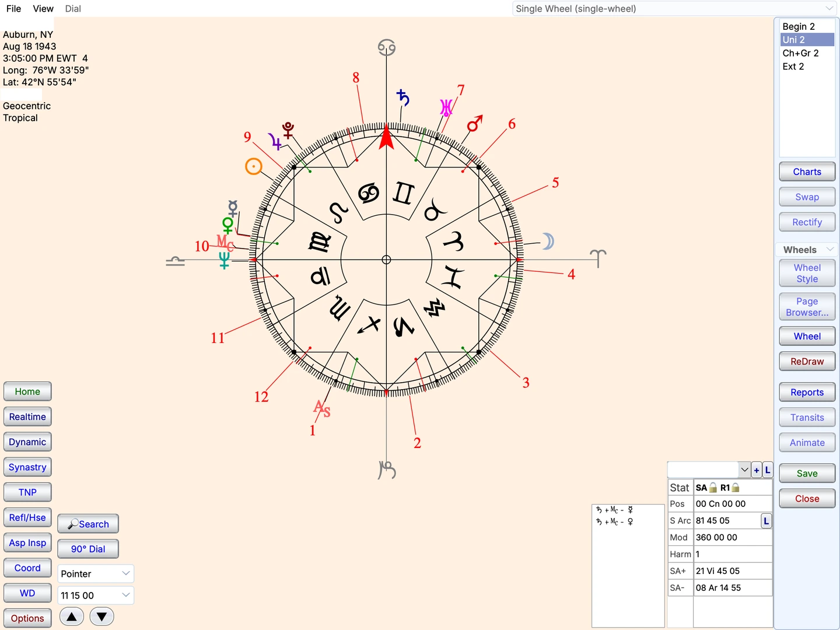This screenshot has width=840, height=630.
Task: Open the Dial menu
Action: pos(73,9)
